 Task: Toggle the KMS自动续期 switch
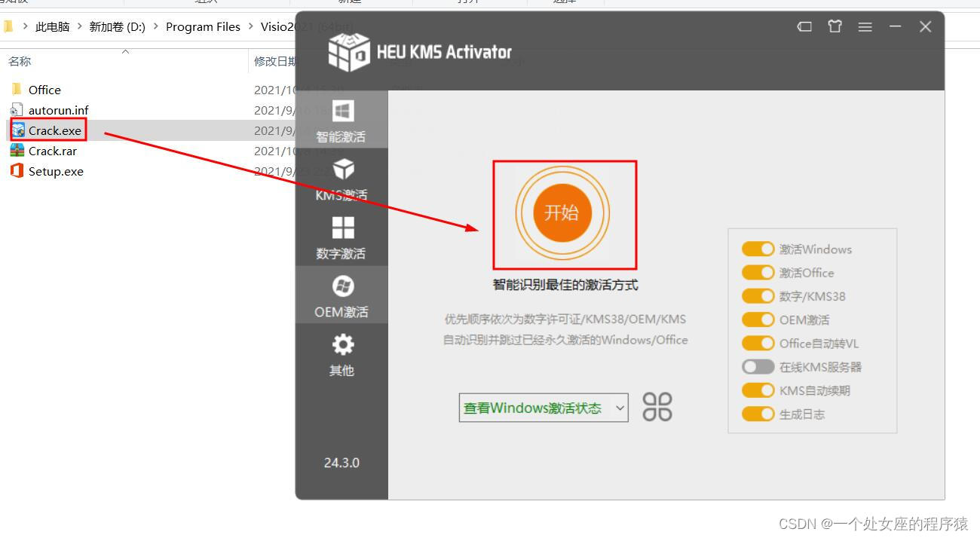tap(758, 390)
